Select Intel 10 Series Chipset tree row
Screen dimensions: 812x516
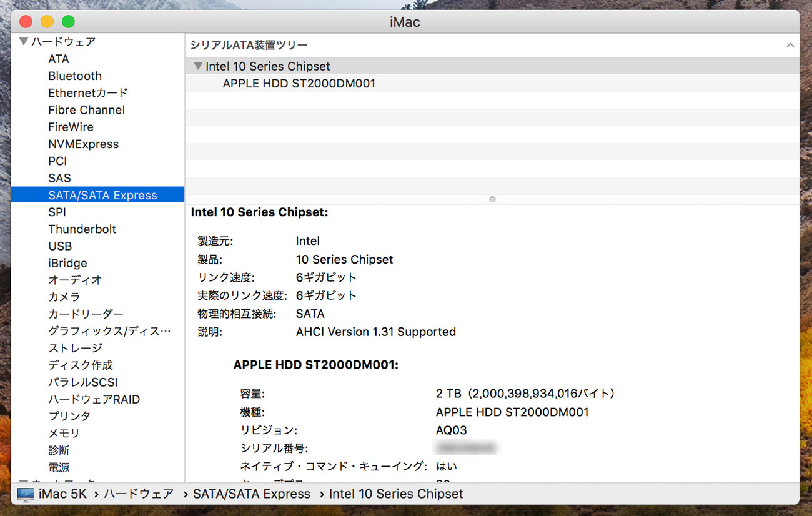tap(492, 66)
